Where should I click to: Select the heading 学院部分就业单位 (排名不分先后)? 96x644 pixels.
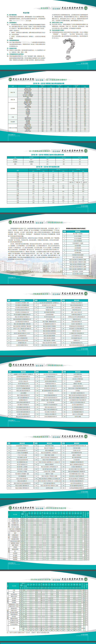pyautogui.click(x=75, y=228)
